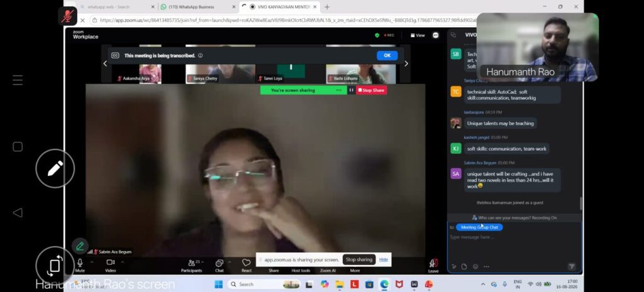This screenshot has width=644, height=292.
Task: Expand chat options arrow beside Chat
Action: pyautogui.click(x=230, y=262)
